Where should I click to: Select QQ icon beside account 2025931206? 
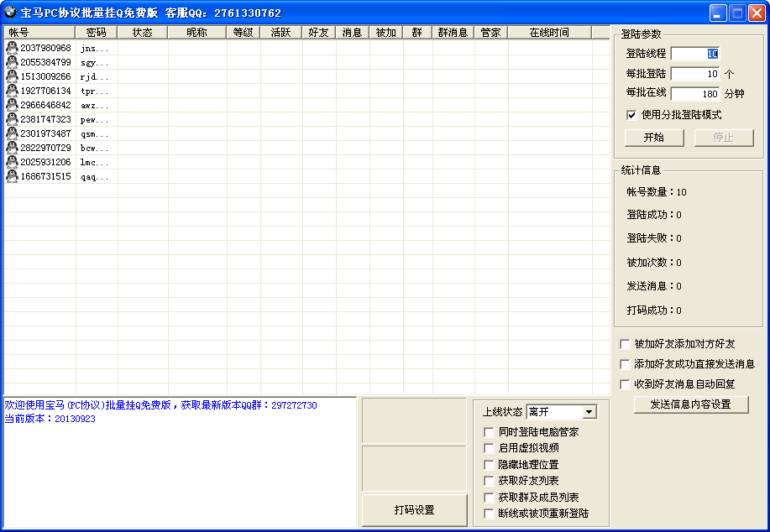tap(12, 162)
